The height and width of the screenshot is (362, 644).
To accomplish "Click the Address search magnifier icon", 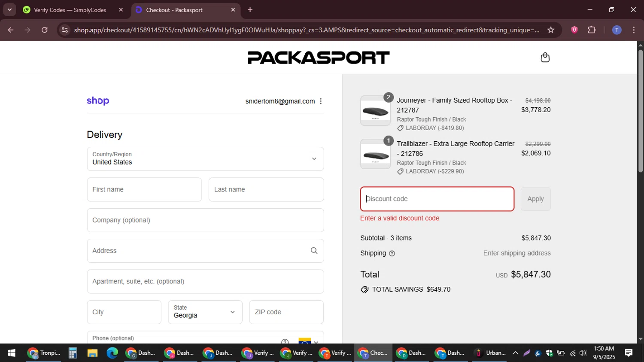I will click(x=314, y=251).
